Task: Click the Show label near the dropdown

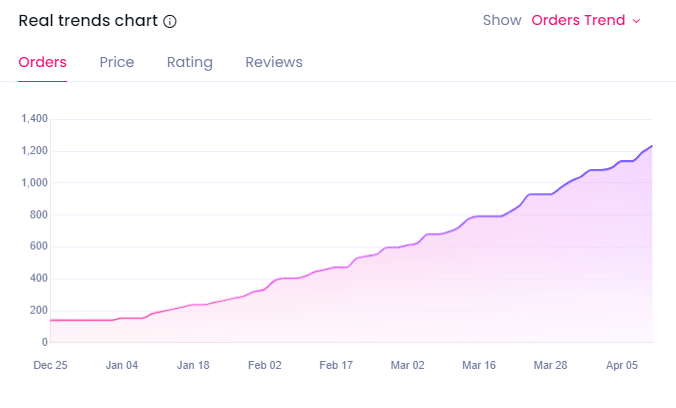Action: coord(502,20)
